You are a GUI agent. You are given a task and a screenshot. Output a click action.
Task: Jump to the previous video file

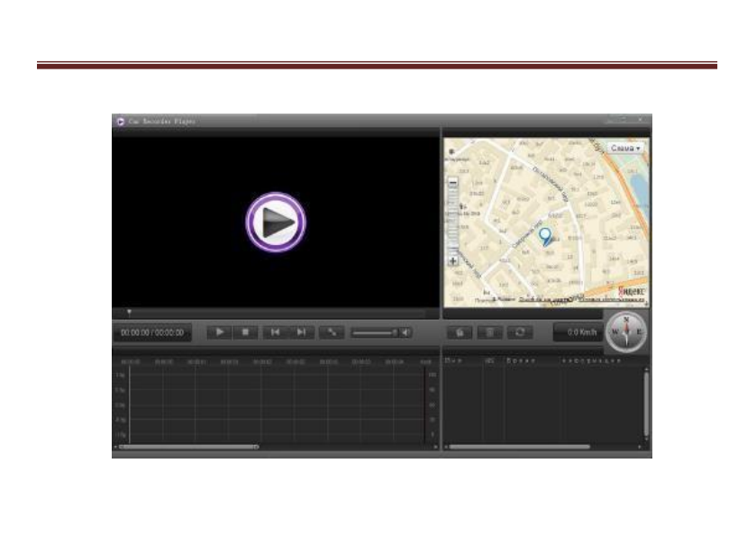276,332
